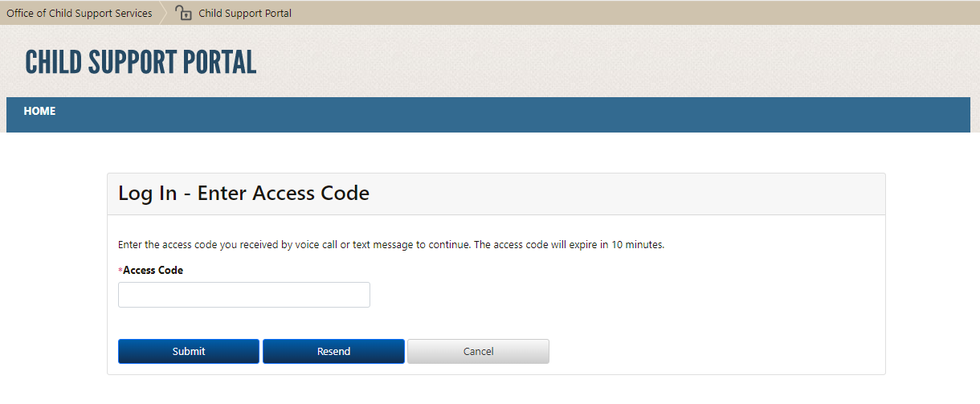Click the breadcrumb chevron separator arrow

click(x=163, y=13)
